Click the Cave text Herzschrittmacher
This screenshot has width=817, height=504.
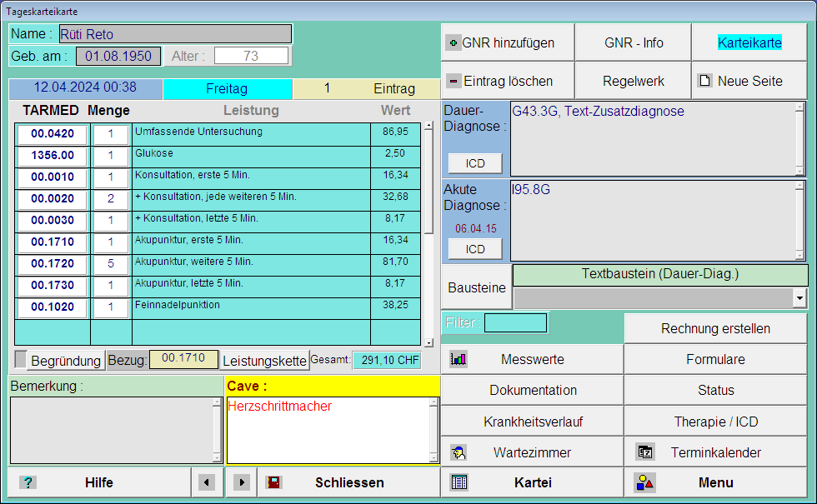click(280, 407)
